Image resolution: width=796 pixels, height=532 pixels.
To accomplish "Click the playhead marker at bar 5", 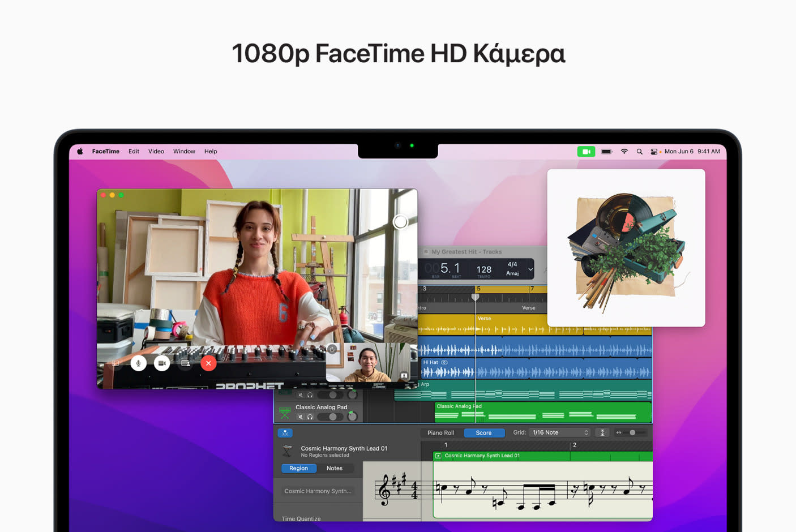I will click(474, 296).
